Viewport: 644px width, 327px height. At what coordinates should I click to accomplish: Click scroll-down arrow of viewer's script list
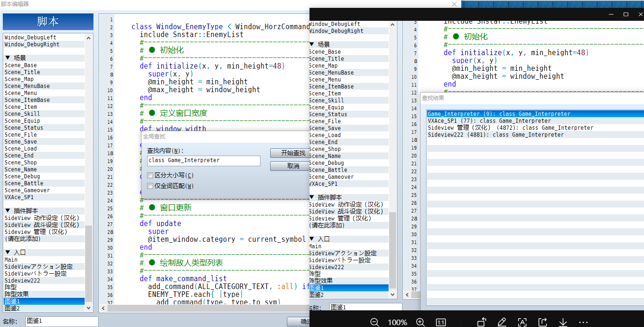(393, 294)
